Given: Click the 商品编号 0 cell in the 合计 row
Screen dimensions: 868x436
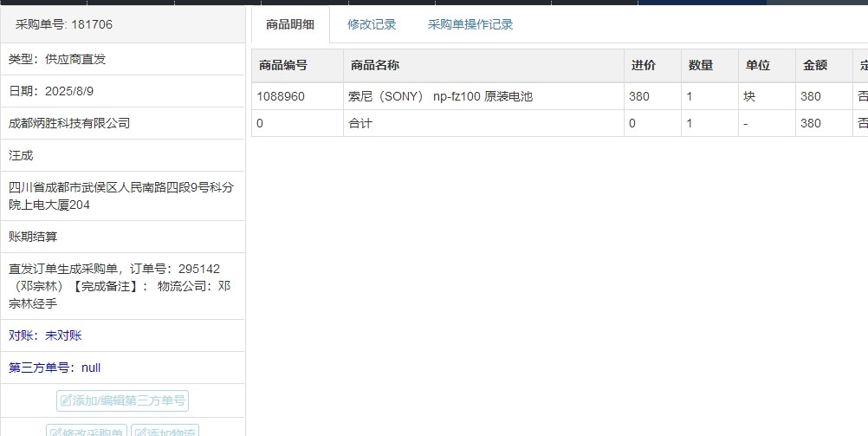Looking at the screenshot, I should pos(297,123).
